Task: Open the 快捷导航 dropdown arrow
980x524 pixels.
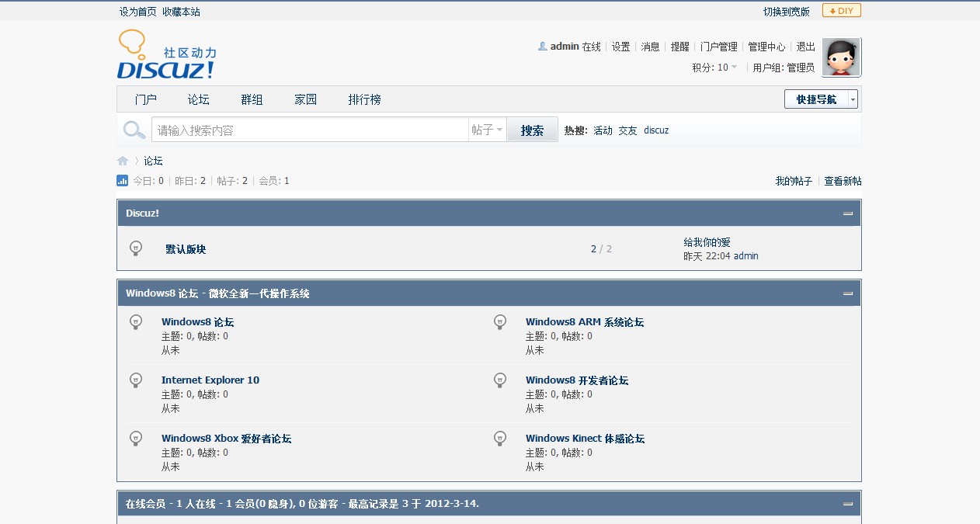Action: click(x=853, y=99)
